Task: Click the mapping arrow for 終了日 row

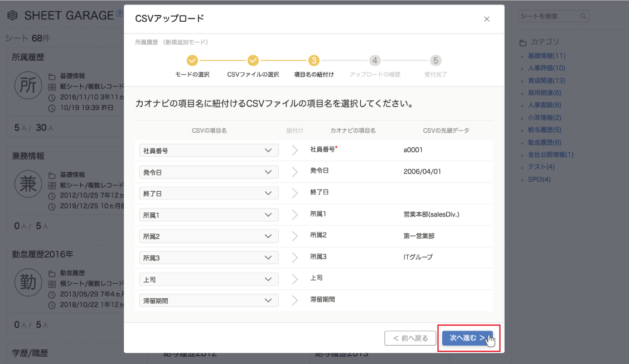Action: click(295, 193)
